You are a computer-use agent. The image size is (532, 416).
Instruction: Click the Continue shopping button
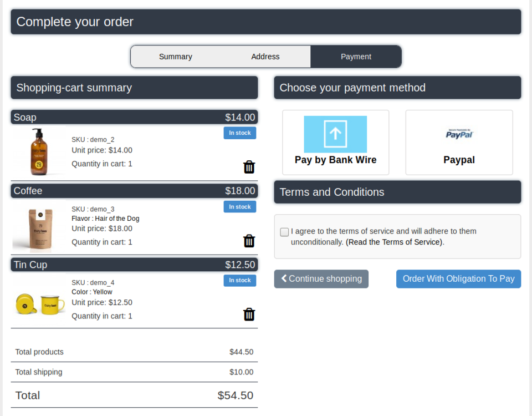tap(321, 278)
